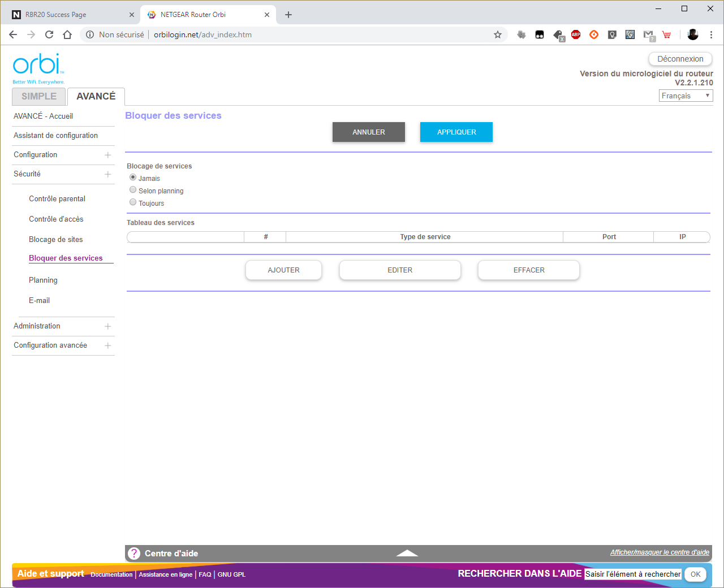Screen dimensions: 724x588
Task: Open Blocage de sites page
Action: (56, 239)
